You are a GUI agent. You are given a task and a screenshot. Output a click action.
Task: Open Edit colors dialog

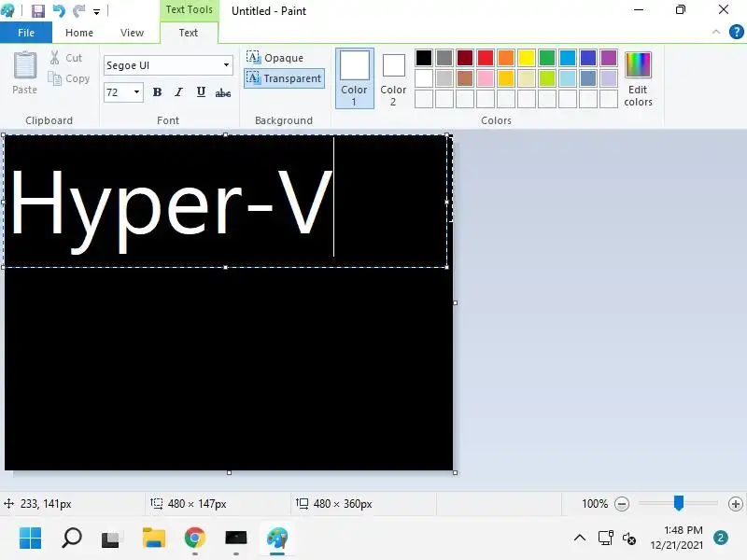pos(638,79)
